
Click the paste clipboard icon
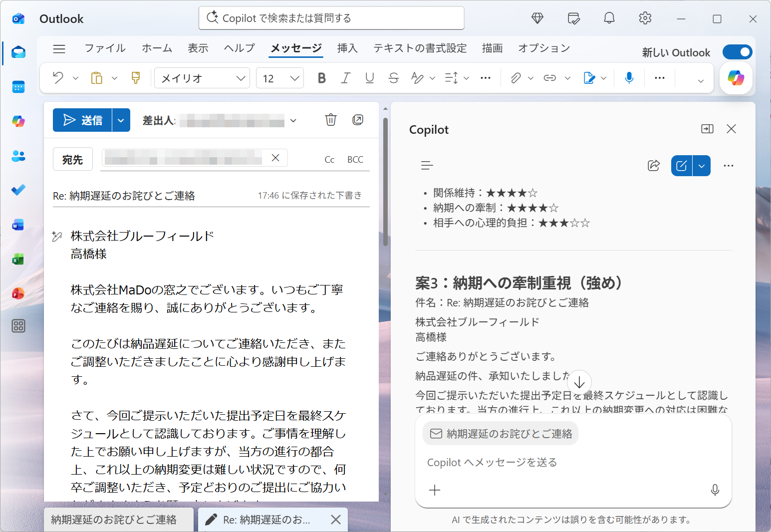point(97,78)
